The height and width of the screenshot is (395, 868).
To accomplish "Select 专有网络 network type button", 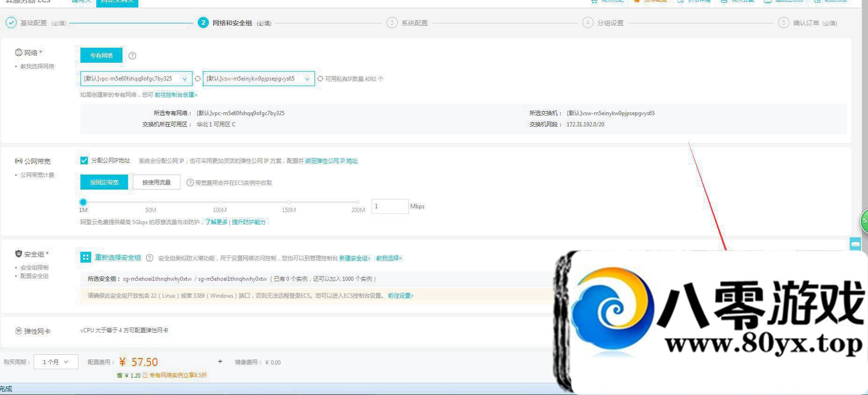I will [101, 55].
